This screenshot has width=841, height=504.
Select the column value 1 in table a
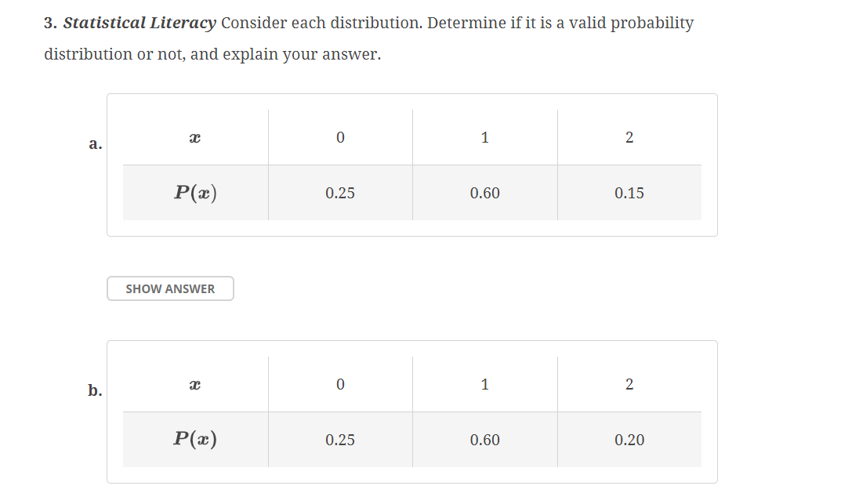(484, 137)
